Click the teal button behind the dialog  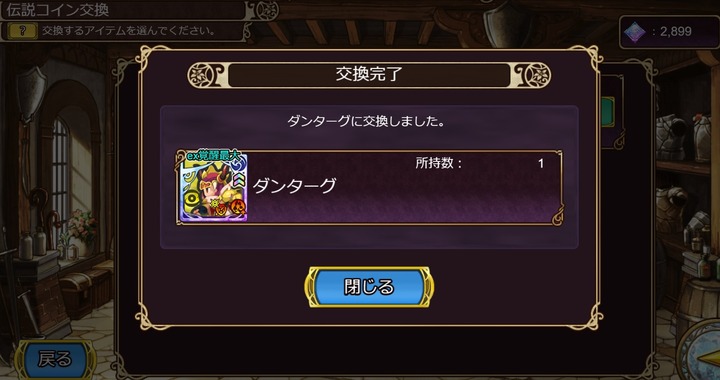(x=608, y=112)
